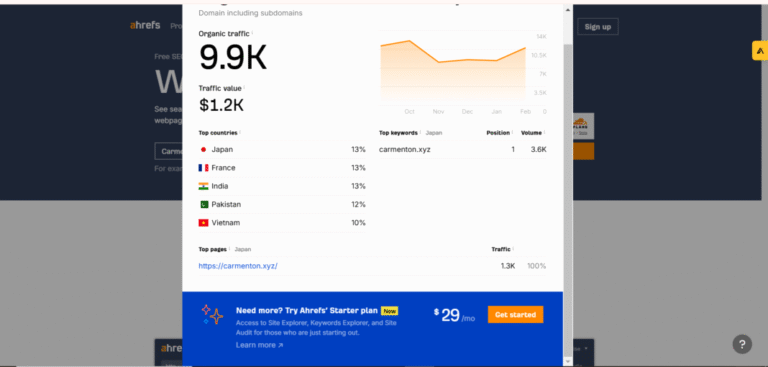This screenshot has height=367, width=768.
Task: Click the Pakistan flag icon
Action: 203,204
